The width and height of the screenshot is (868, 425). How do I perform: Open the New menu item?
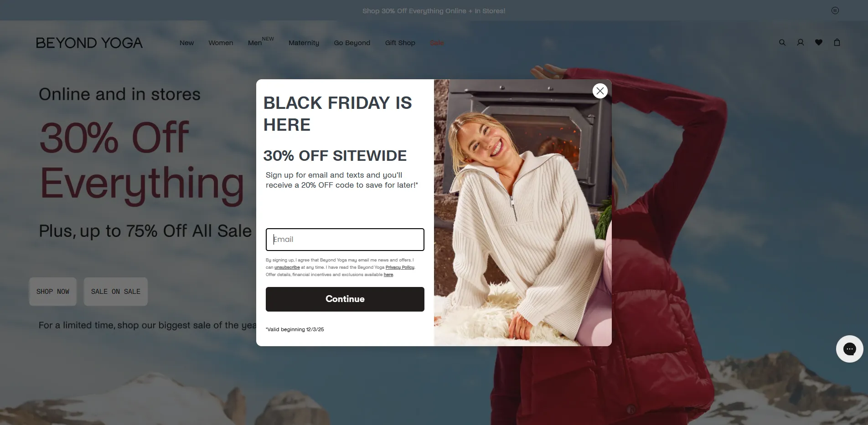pos(186,43)
